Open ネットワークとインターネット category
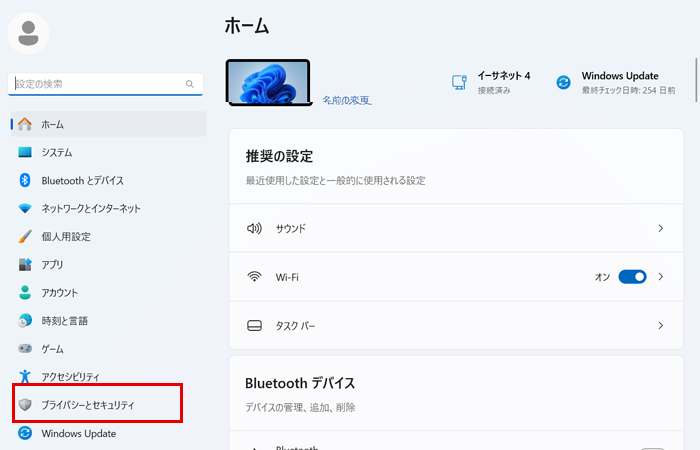Screen dimensions: 700x450 (108, 208)
